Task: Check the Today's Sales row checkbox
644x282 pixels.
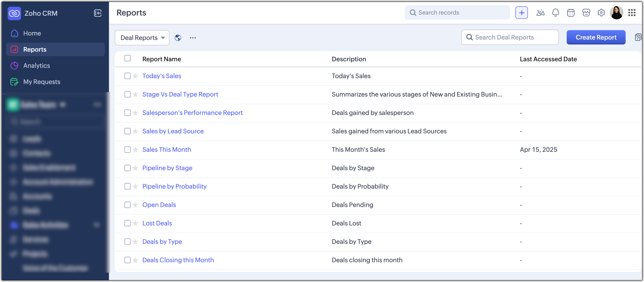Action: (128, 76)
